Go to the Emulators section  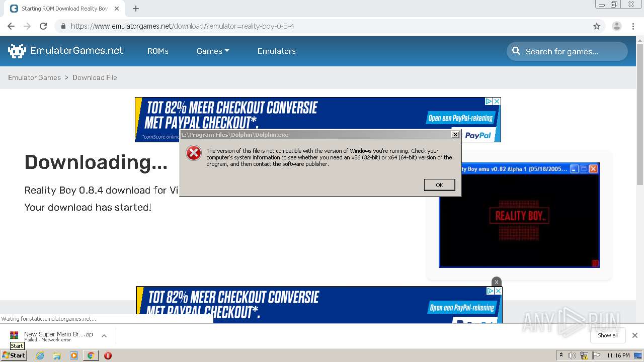coord(276,51)
